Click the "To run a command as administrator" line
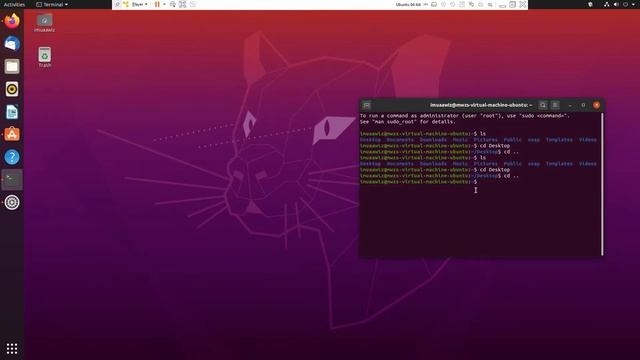 click(464, 116)
